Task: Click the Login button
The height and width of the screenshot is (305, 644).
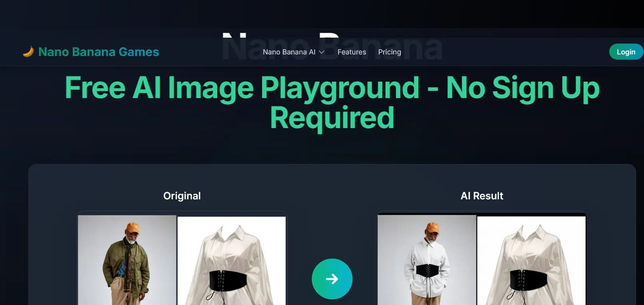Action: coord(626,52)
